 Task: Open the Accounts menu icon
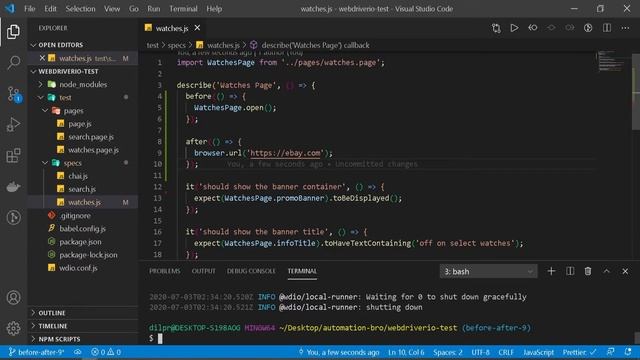click(x=13, y=297)
